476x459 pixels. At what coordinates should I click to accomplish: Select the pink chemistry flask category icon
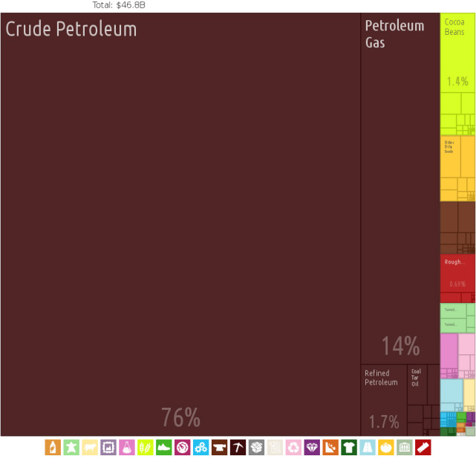pyautogui.click(x=127, y=447)
